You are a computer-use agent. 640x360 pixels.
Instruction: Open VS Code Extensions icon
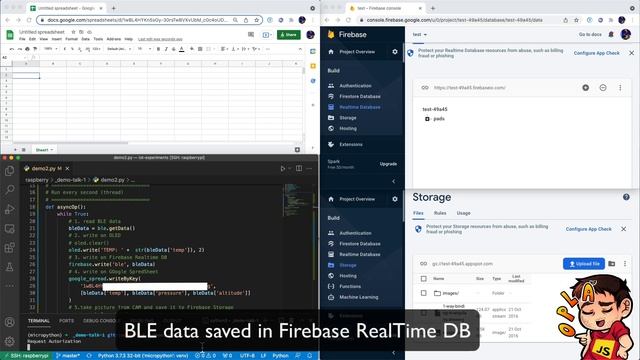(9, 248)
